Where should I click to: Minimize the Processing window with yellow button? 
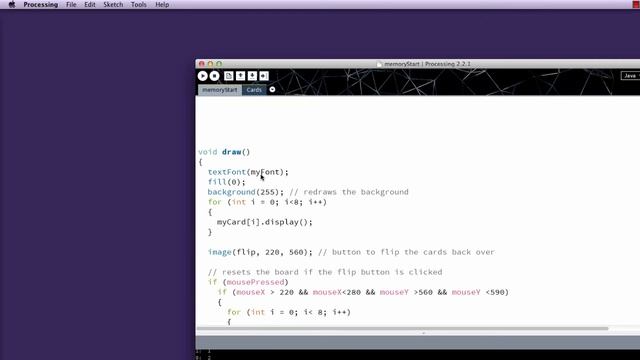coord(210,64)
